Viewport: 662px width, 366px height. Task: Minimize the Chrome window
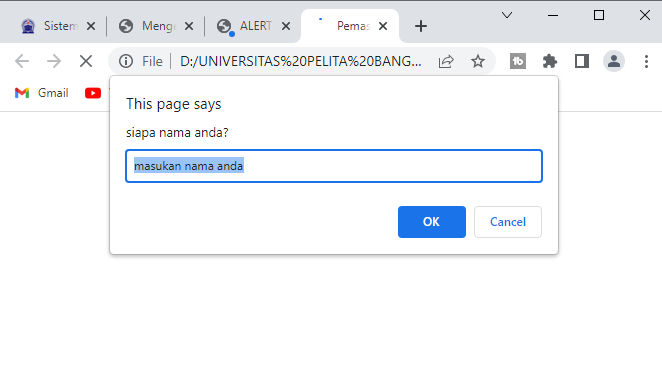pyautogui.click(x=553, y=16)
